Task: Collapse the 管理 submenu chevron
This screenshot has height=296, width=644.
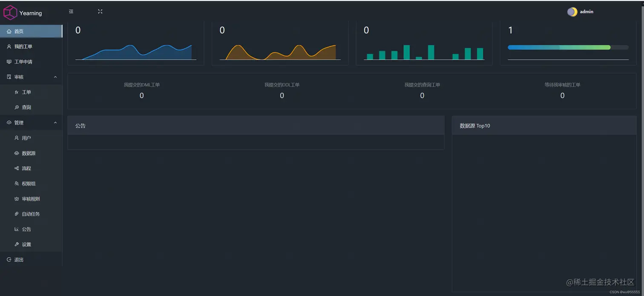Action: point(55,123)
